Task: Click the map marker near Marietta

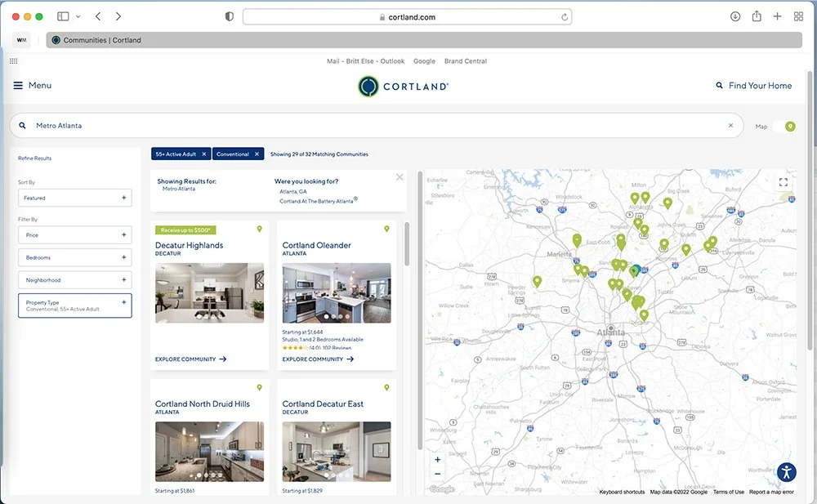Action: (577, 240)
